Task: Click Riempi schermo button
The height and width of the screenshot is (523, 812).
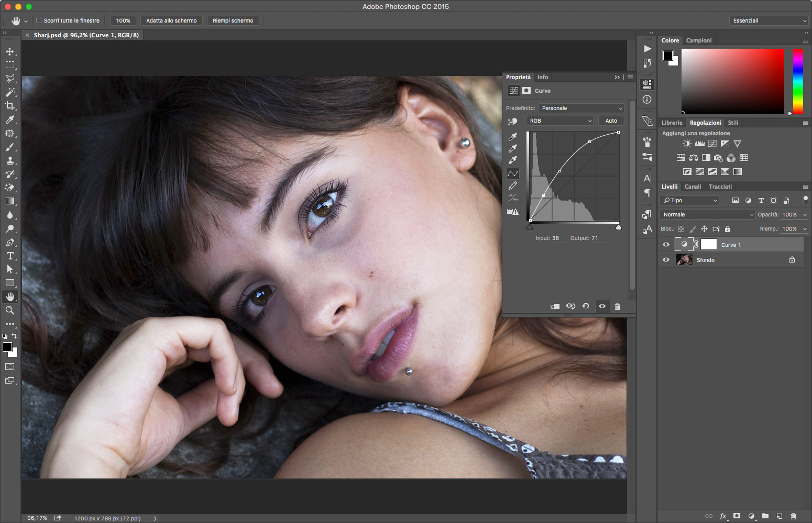Action: pos(233,21)
